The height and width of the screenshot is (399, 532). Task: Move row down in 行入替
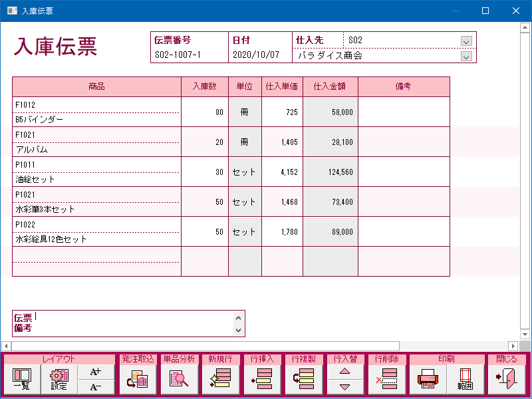point(344,387)
